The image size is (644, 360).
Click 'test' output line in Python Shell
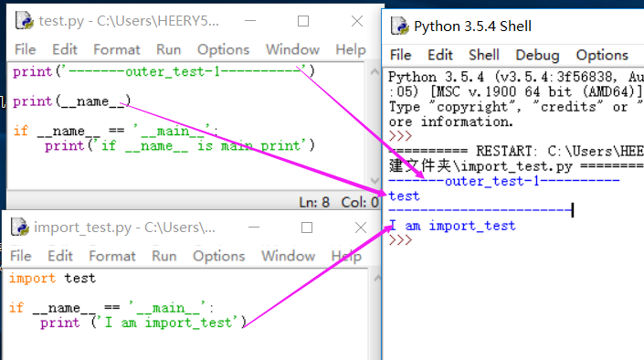[x=404, y=196]
